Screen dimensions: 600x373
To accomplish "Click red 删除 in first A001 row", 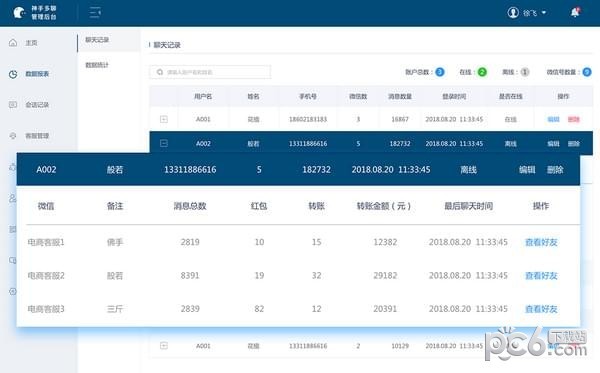I will click(x=574, y=119).
